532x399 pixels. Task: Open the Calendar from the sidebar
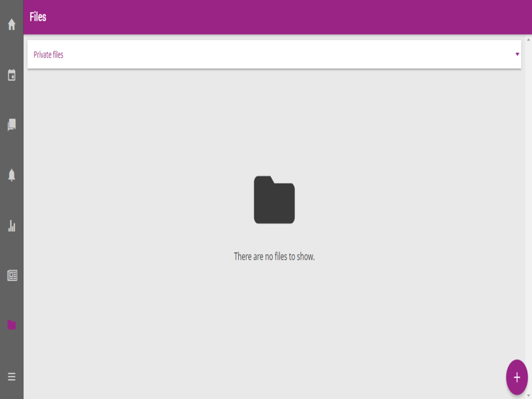[x=12, y=75]
